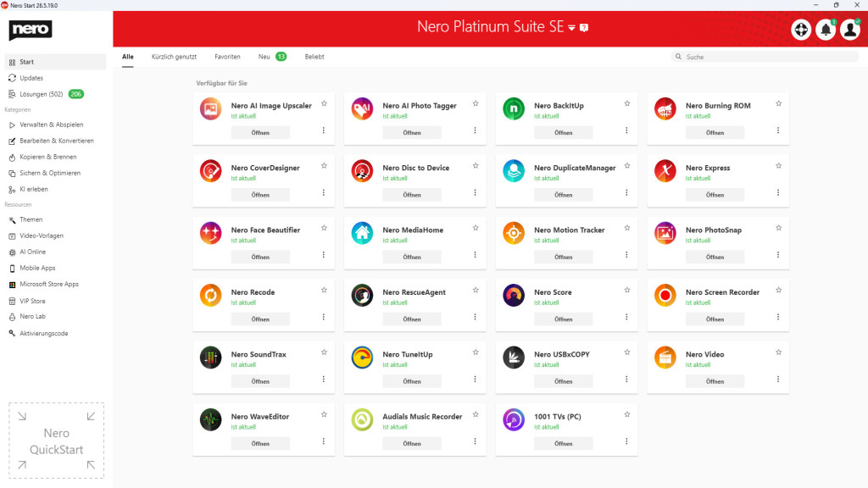Open the three-dot menu on Nero Video
Screen dimensions: 868x488
(x=778, y=378)
